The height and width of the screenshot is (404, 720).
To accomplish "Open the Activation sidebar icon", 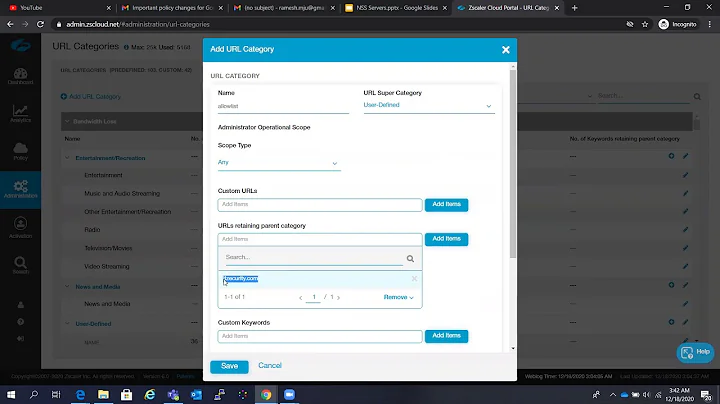I will point(20,228).
